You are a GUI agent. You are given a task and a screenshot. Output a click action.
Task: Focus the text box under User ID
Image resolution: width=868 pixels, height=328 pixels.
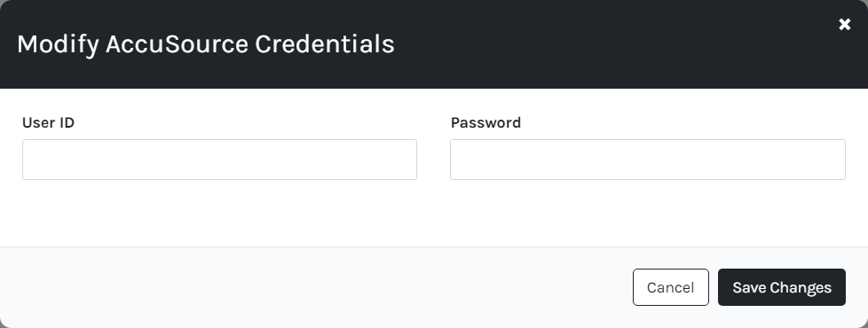[219, 160]
